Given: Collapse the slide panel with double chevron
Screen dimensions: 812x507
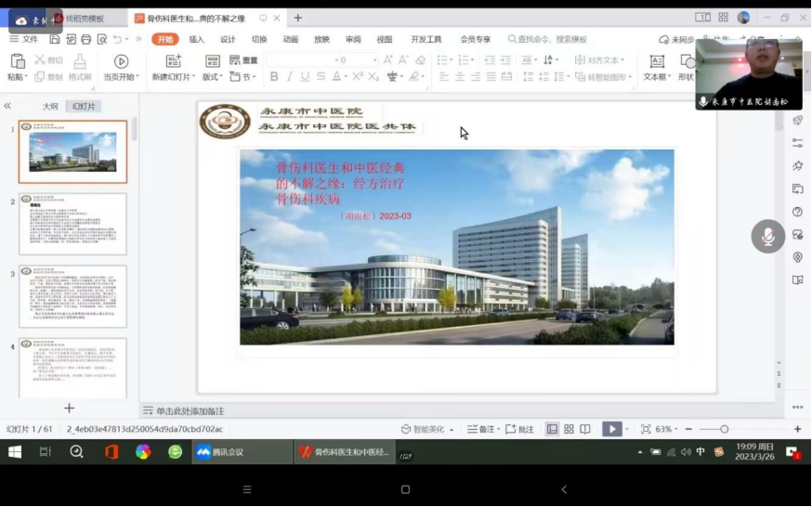Looking at the screenshot, I should tap(7, 106).
